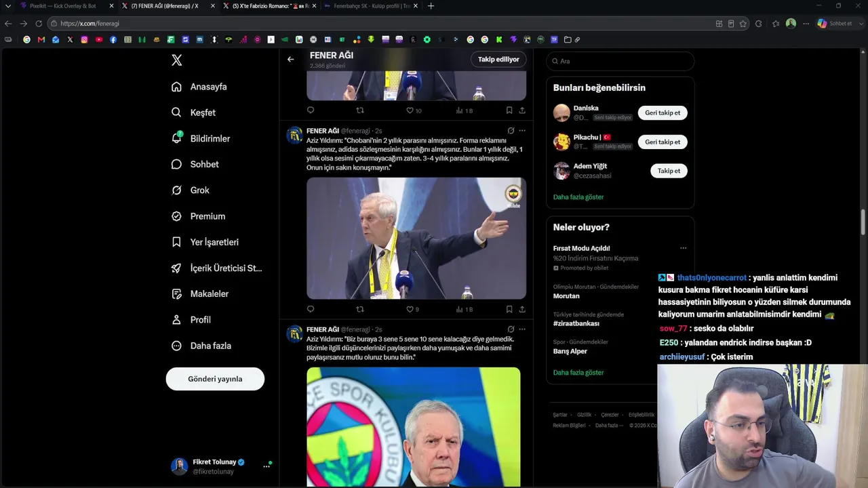Open Grok for the 'Biz buraya 3 sene' post
This screenshot has width=868, height=488.
(x=511, y=329)
